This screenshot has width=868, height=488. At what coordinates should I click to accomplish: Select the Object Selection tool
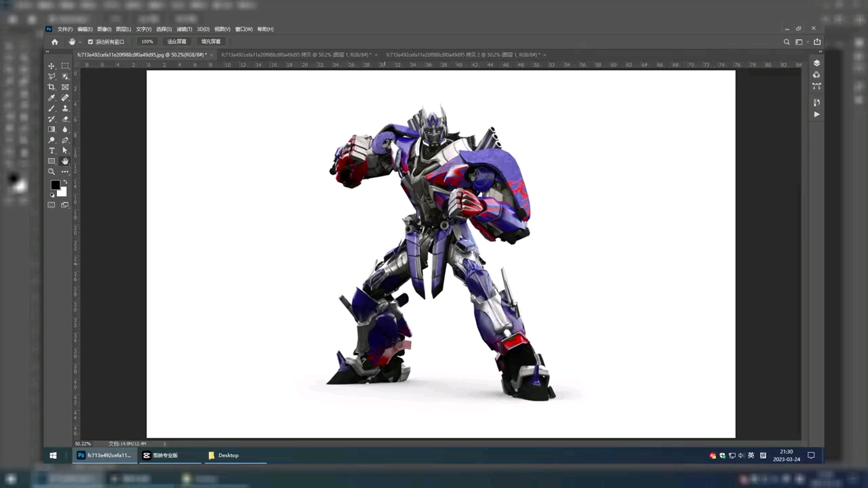coord(65,77)
